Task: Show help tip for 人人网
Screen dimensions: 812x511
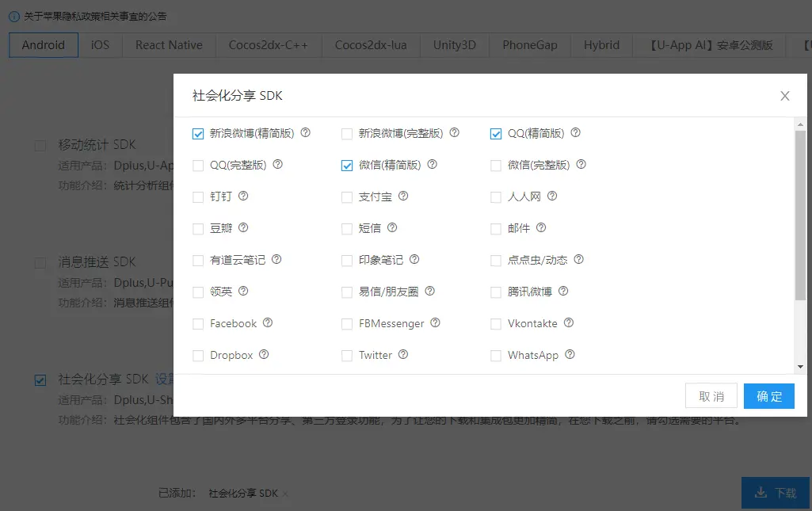Action: point(552,196)
